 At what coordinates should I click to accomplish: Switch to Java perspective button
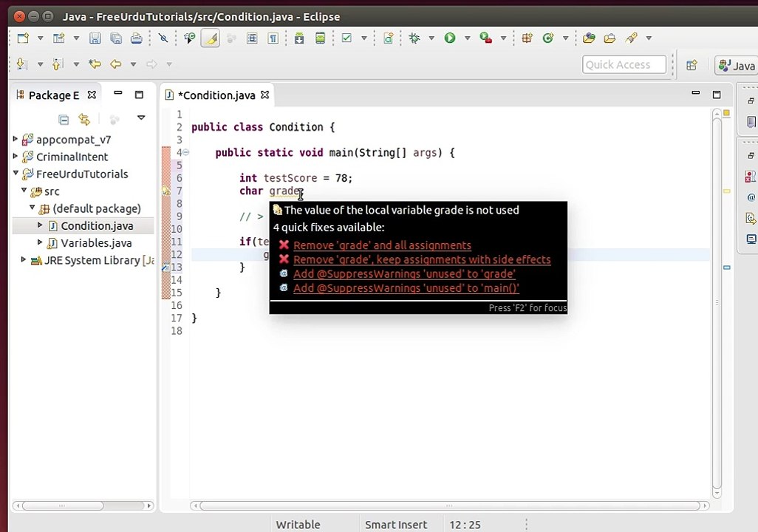(737, 65)
